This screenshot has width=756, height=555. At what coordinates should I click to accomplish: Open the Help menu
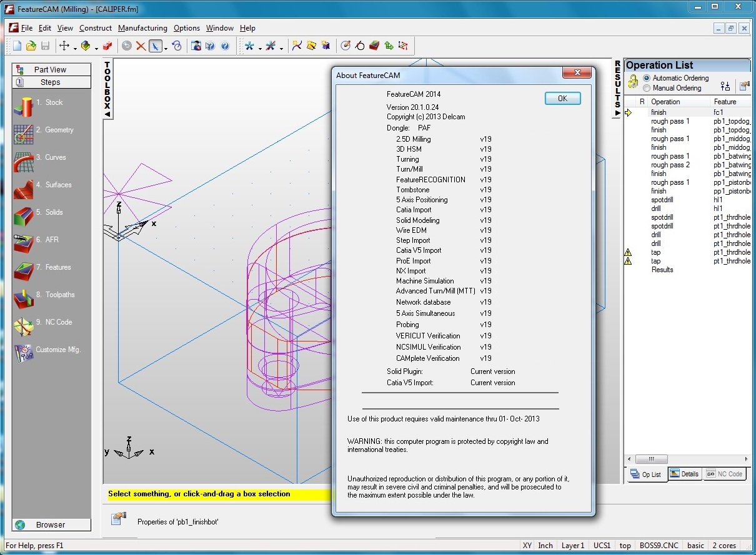[x=247, y=28]
